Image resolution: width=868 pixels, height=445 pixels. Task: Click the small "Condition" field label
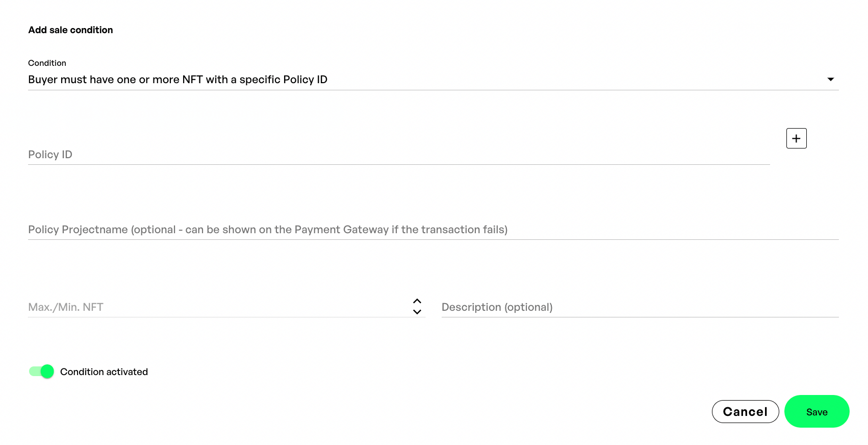click(x=47, y=63)
